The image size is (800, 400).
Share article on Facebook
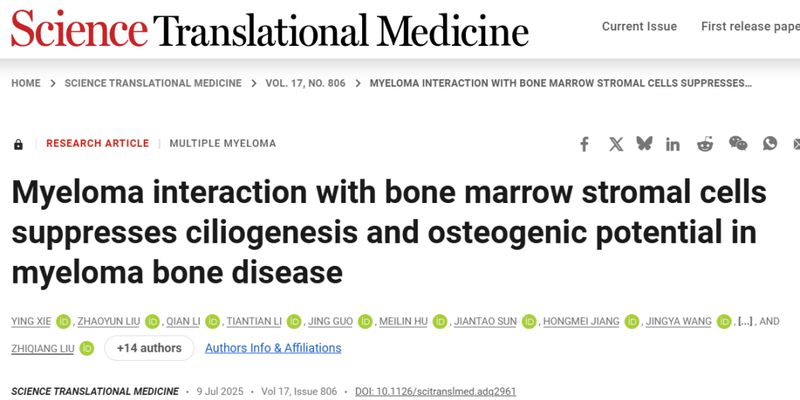coord(585,144)
